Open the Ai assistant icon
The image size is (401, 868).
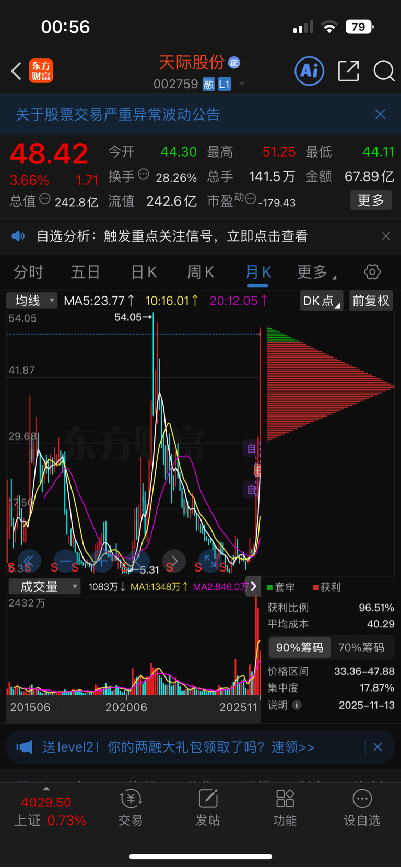click(309, 71)
